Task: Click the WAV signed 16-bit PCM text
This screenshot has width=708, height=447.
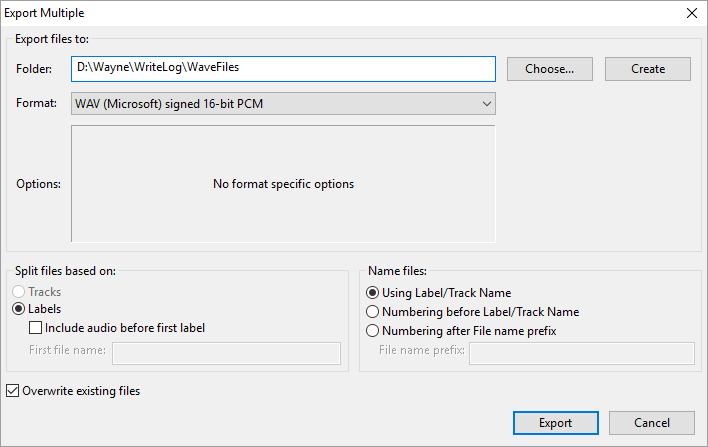Action: [x=169, y=104]
